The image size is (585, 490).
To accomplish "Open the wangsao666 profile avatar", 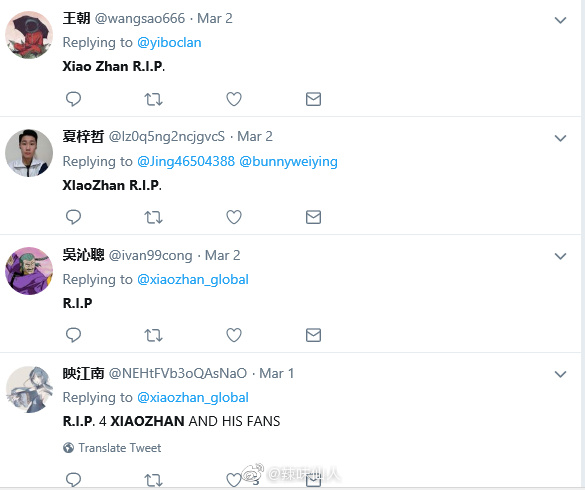I will point(29,35).
